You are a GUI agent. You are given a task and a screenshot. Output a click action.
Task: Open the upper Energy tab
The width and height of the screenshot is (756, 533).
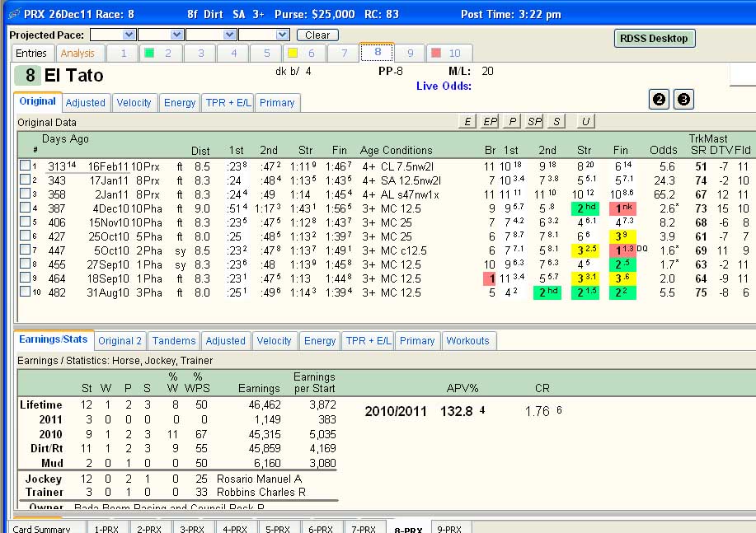(x=180, y=103)
